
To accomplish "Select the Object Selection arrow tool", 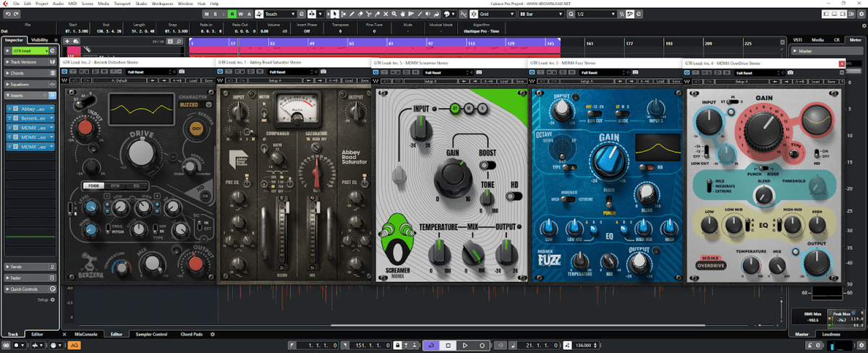I will click(x=335, y=14).
